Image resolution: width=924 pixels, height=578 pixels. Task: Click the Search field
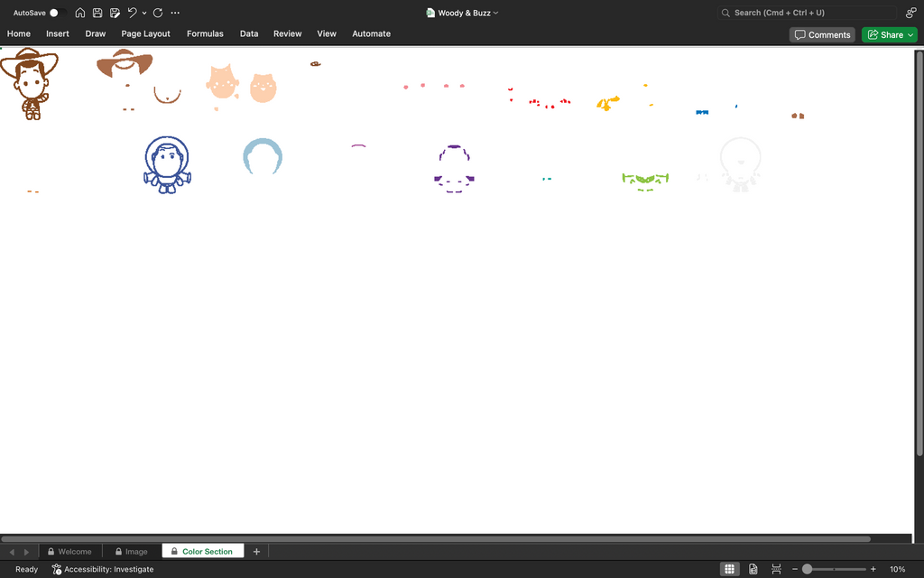click(x=807, y=13)
